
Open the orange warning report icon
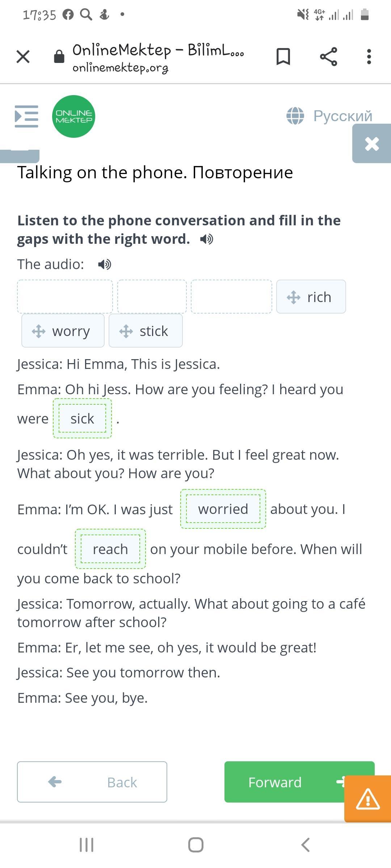click(x=367, y=799)
